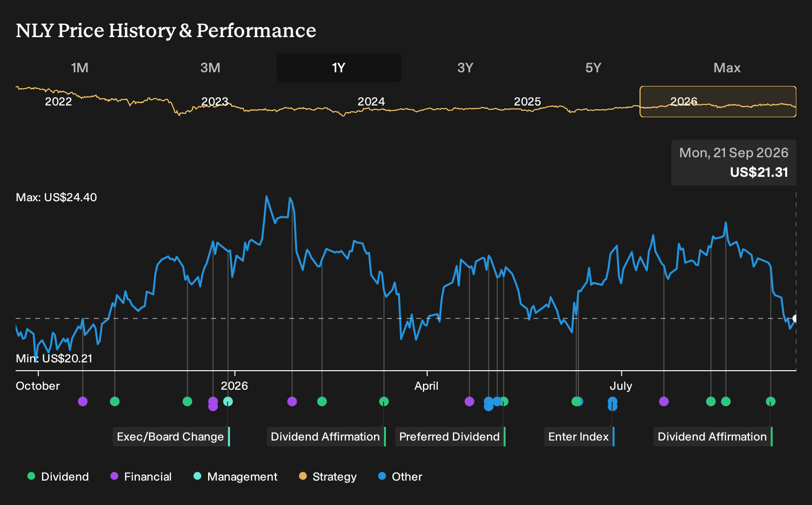Screen dimensions: 812x505
Task: Click the Min: US$20.21 label
Action: pyautogui.click(x=54, y=358)
